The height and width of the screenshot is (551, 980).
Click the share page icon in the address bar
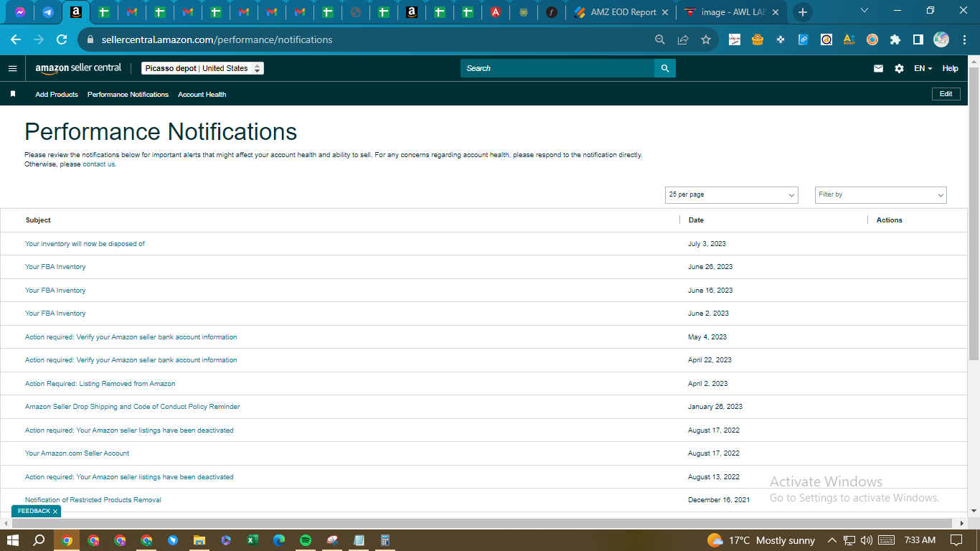tap(683, 39)
